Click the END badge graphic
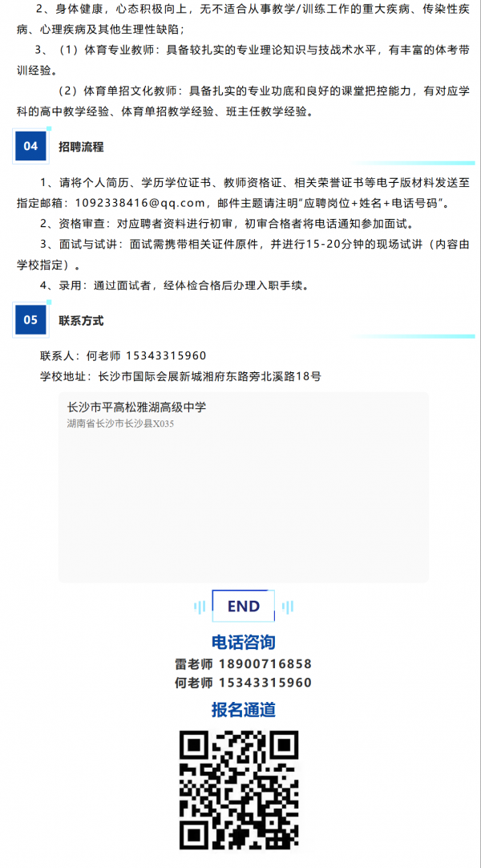Image resolution: width=481 pixels, height=868 pixels. point(244,606)
